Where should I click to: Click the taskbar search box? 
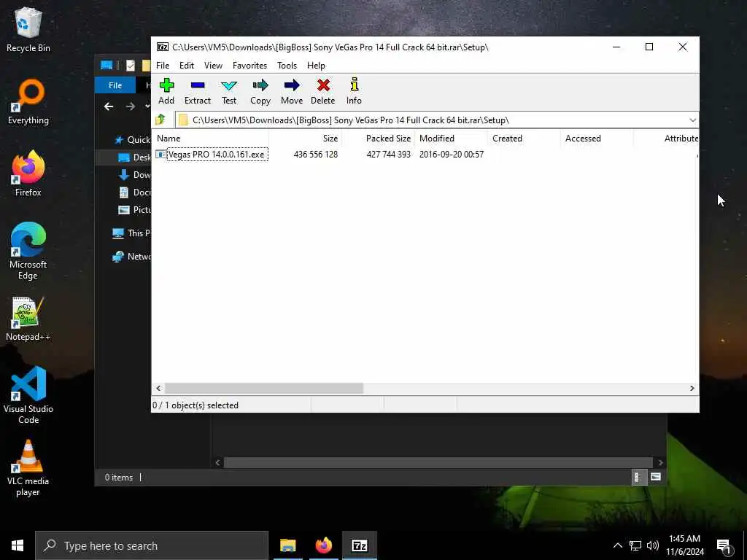pos(152,545)
